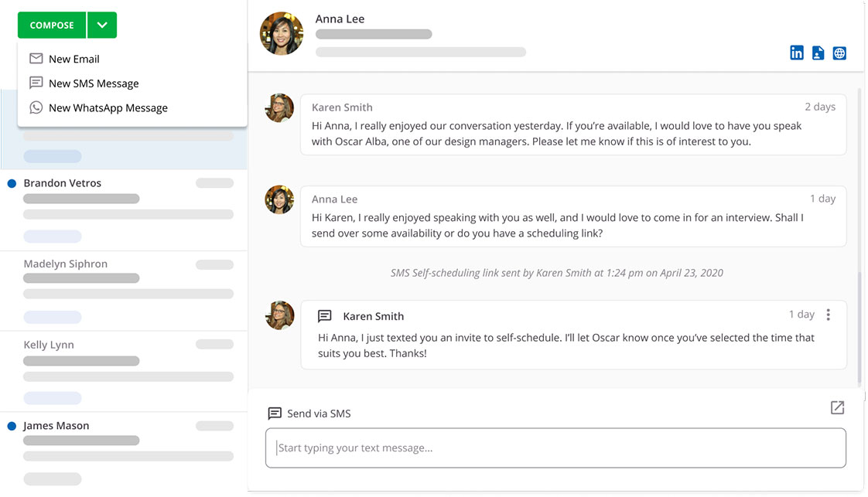Click the three-dot menu on Karen's SMS
Screen dimensions: 868x497
pyautogui.click(x=828, y=315)
